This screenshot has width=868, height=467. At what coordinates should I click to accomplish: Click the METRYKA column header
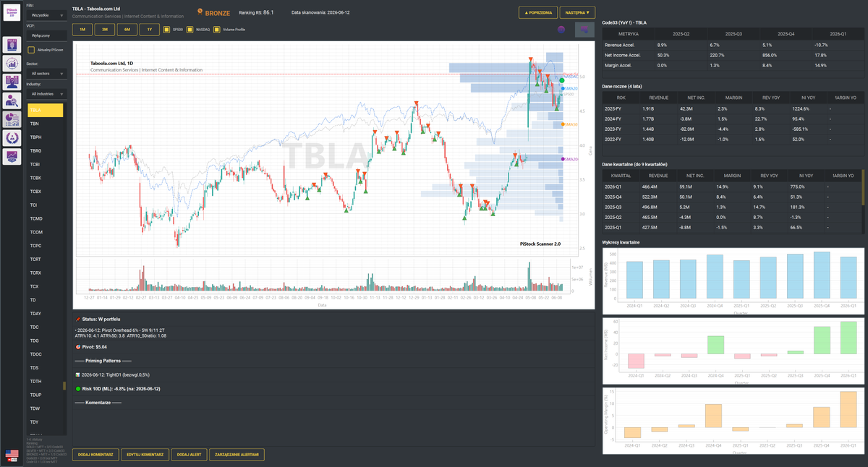[x=629, y=34]
